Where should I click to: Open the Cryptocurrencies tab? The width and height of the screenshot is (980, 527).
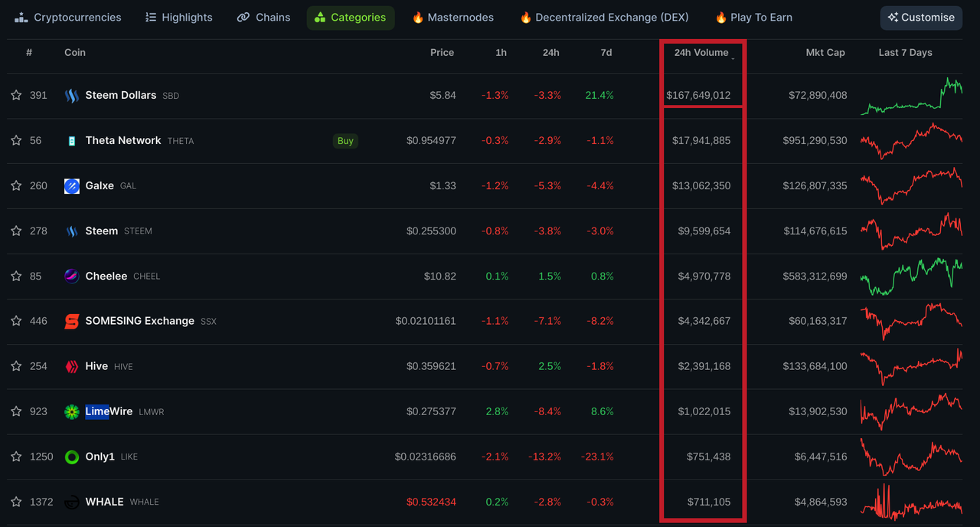point(68,18)
